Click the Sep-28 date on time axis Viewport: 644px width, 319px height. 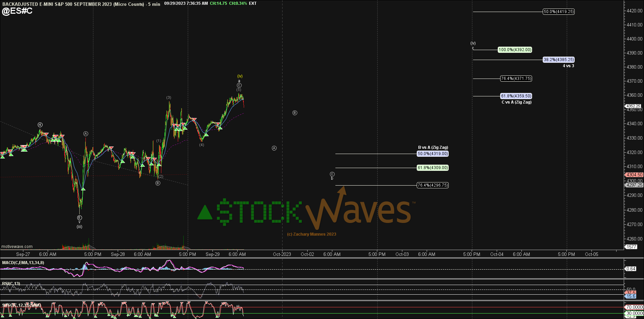click(x=118, y=254)
